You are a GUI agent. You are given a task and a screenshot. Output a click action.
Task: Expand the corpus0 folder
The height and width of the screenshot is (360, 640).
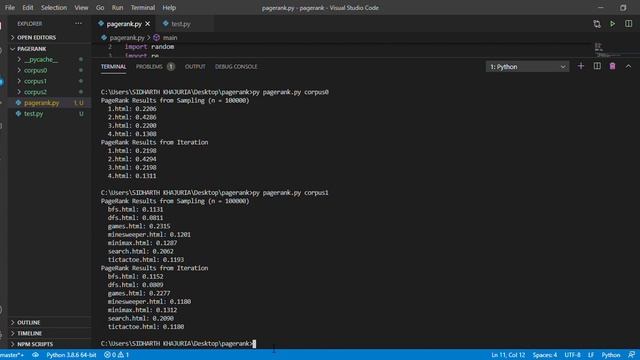coord(49,70)
